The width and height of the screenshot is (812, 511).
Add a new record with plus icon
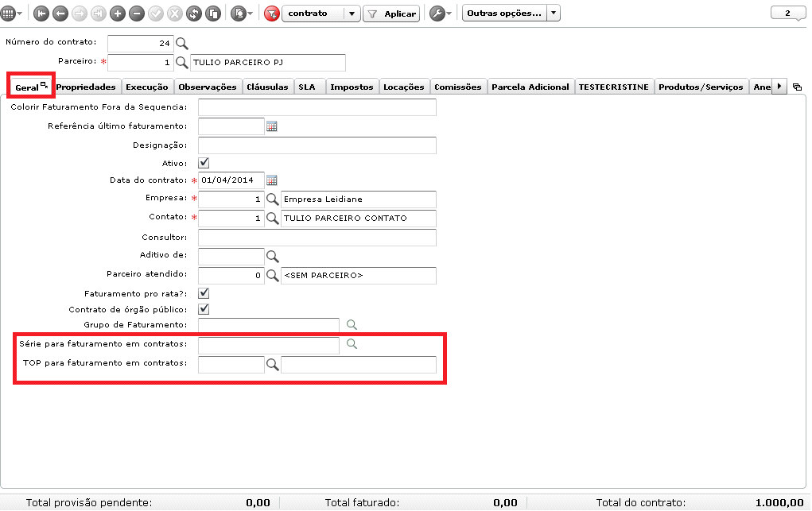tap(118, 14)
